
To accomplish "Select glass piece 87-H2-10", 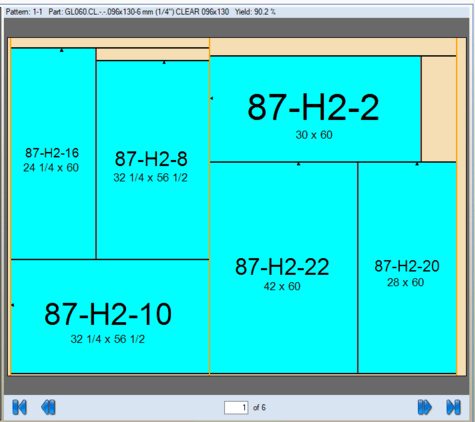I will tap(110, 317).
